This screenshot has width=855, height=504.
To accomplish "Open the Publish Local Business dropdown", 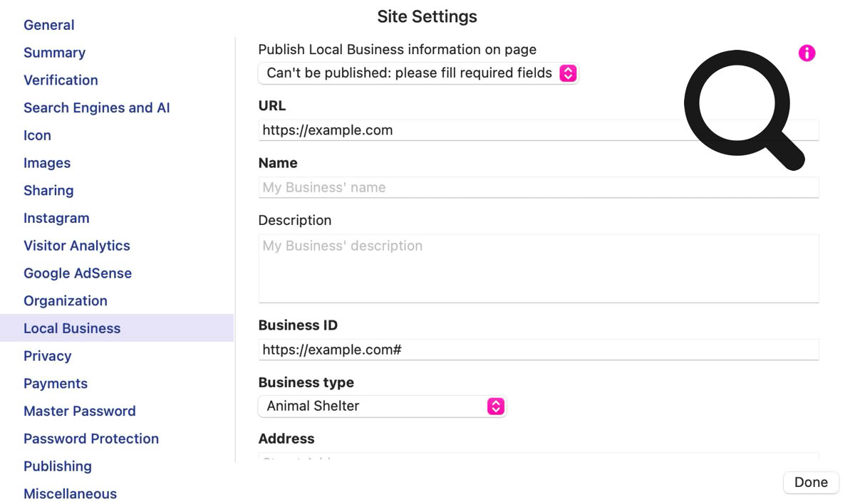I will [x=418, y=73].
